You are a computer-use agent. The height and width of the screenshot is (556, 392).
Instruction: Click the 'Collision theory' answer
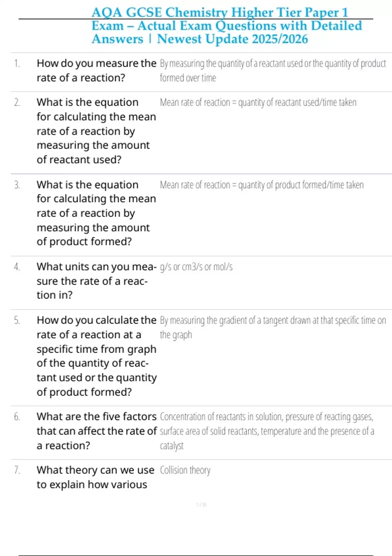(185, 470)
